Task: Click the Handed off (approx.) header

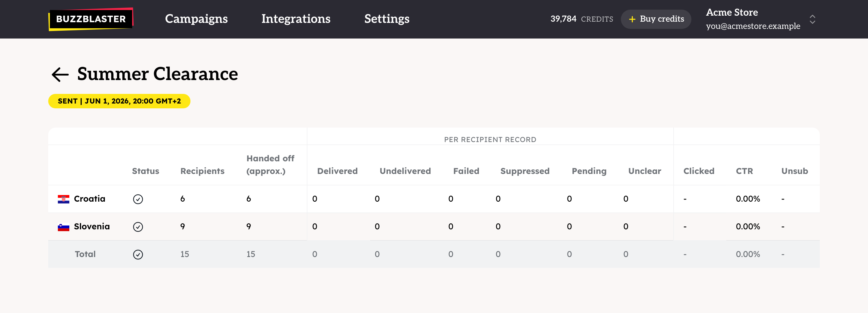Action: (x=270, y=165)
